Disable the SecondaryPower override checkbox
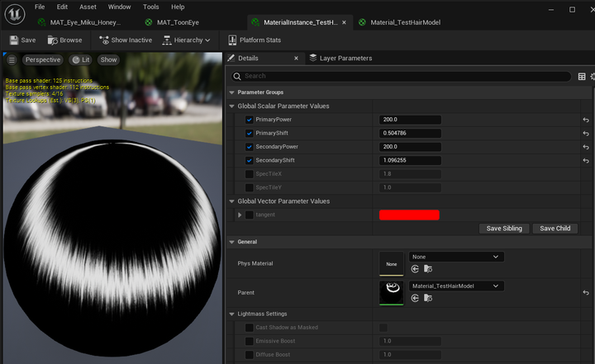 pyautogui.click(x=250, y=147)
